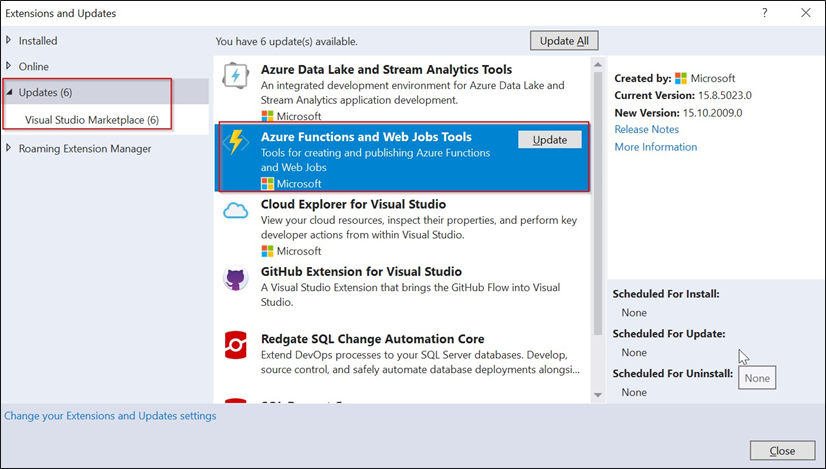
Task: Click the Microsoft logo under Cloud Explorer
Action: point(267,251)
